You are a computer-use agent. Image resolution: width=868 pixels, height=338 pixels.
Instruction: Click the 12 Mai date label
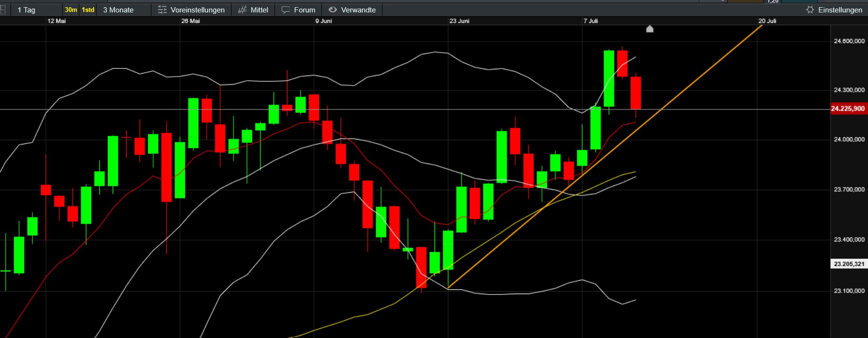coord(57,21)
